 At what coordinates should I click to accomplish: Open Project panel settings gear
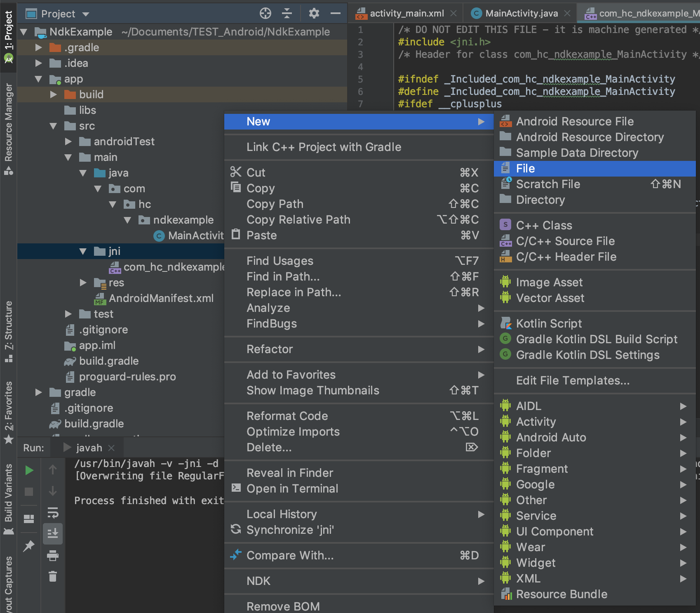tap(314, 14)
